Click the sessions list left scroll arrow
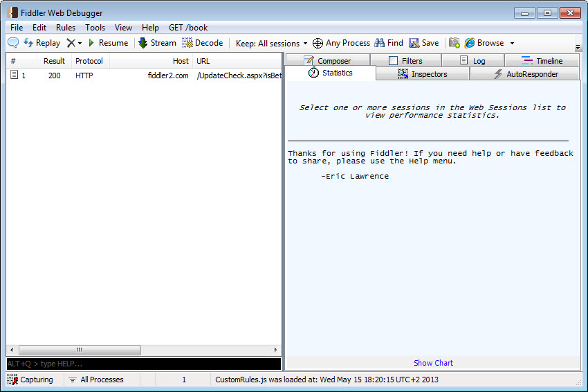This screenshot has height=392, width=588. click(x=12, y=350)
